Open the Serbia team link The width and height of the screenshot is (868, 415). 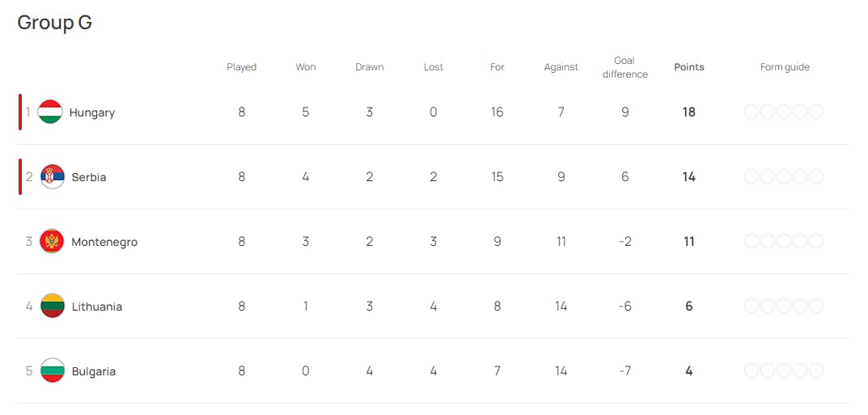click(88, 178)
